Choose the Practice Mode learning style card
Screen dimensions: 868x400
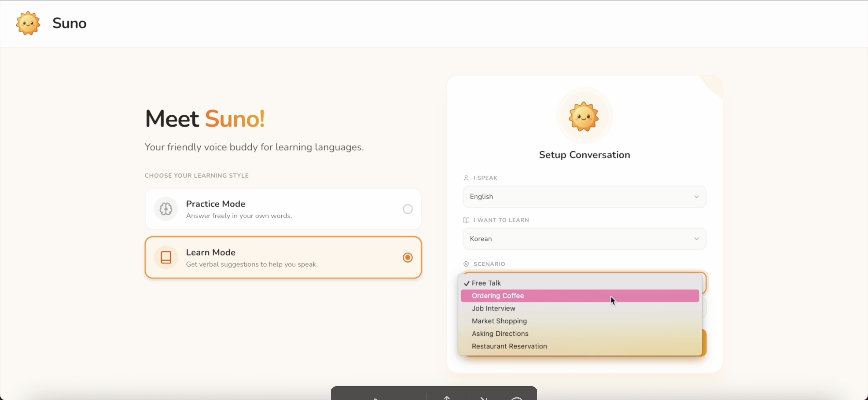click(x=283, y=209)
